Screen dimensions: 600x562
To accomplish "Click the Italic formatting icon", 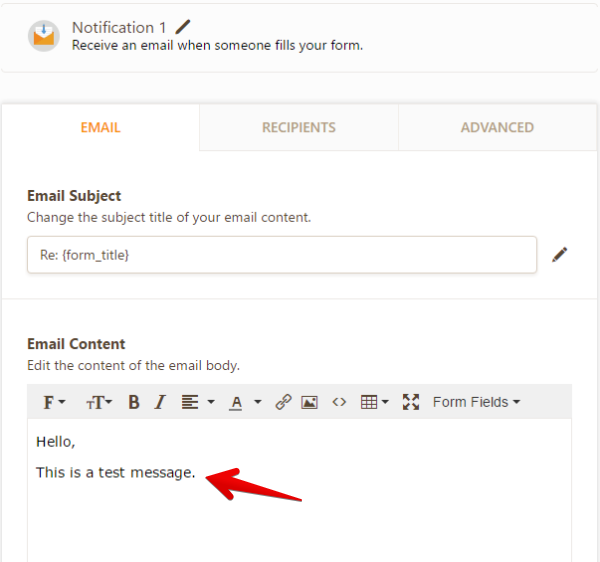I will click(159, 402).
